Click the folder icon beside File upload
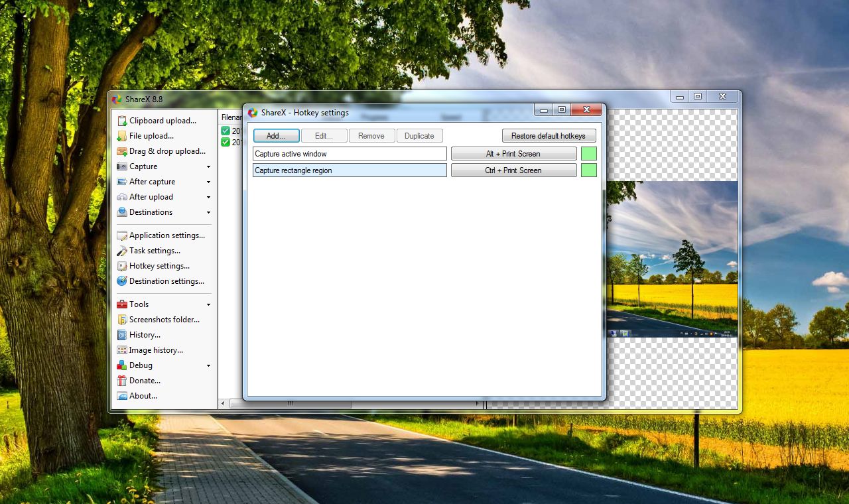Image resolution: width=849 pixels, height=504 pixels. pos(122,136)
